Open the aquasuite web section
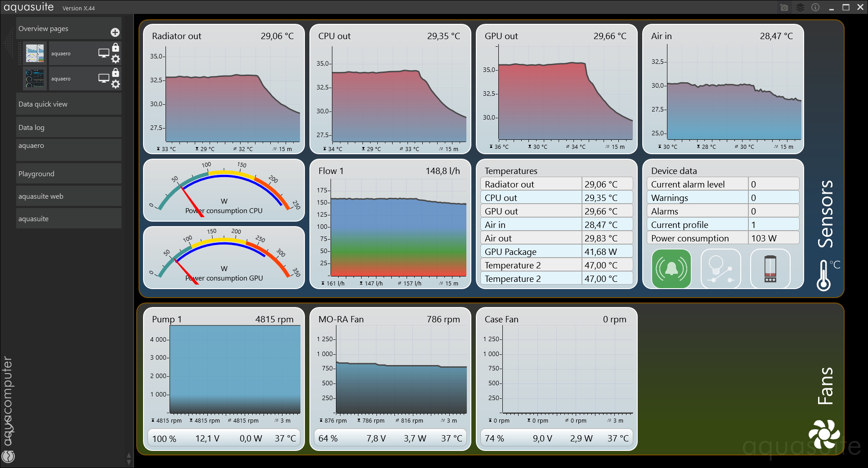This screenshot has width=868, height=468. [68, 196]
